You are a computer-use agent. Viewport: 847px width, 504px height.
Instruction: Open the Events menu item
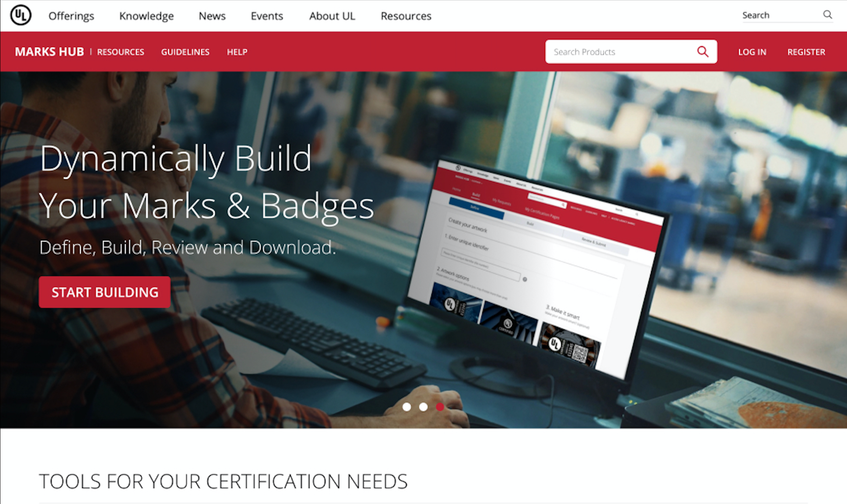click(266, 16)
